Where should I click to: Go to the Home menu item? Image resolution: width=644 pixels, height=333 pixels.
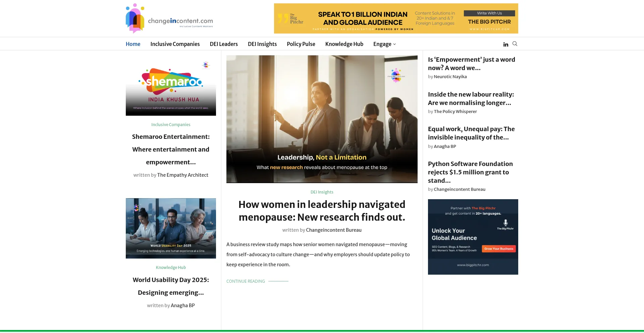click(133, 44)
